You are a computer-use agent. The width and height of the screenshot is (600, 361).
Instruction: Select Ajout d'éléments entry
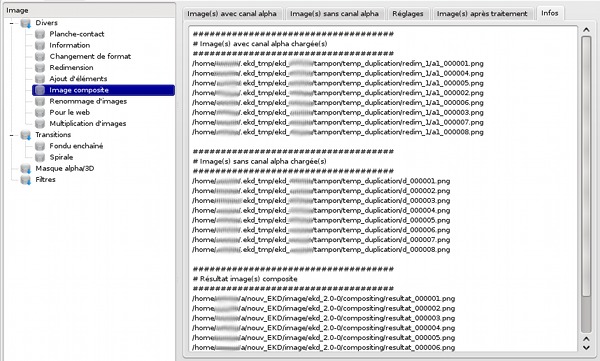tap(78, 79)
